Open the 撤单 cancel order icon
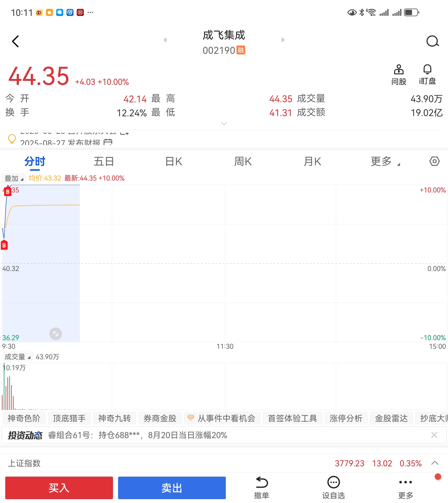 pyautogui.click(x=262, y=488)
